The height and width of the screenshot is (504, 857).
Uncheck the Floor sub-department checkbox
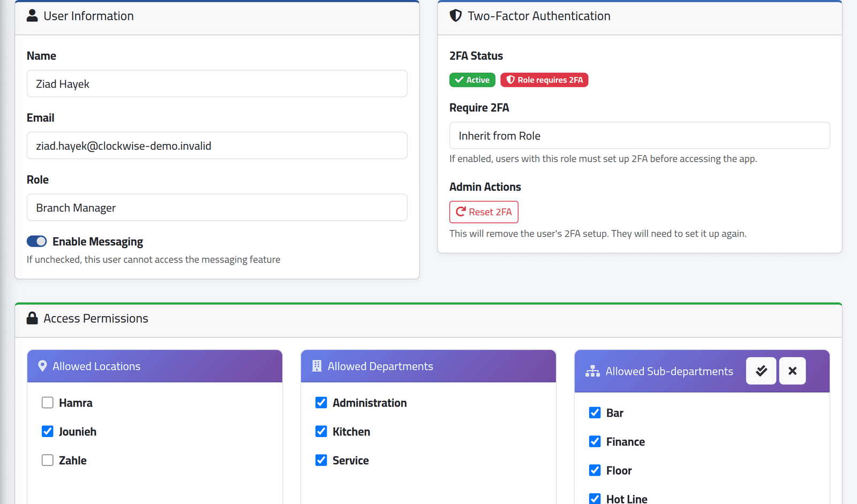click(595, 471)
